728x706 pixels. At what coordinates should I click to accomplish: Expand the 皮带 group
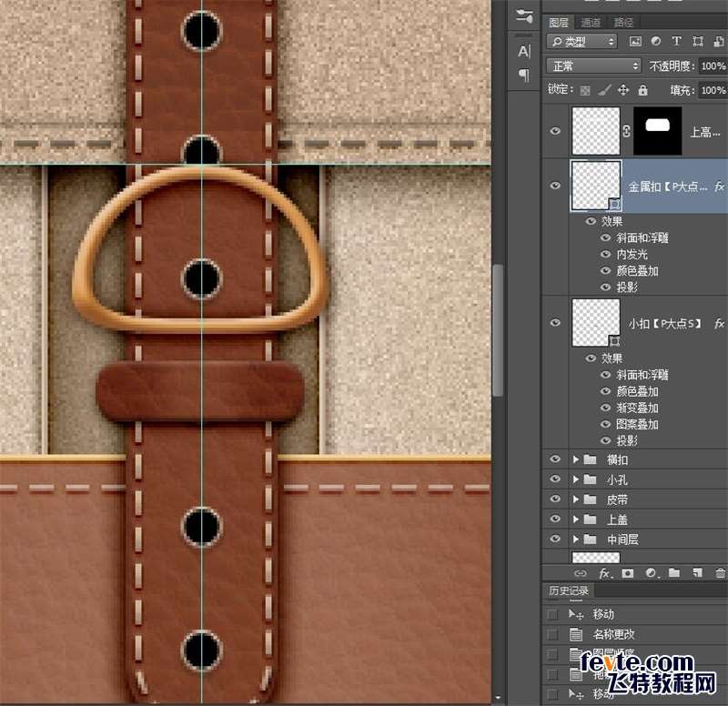tap(576, 499)
